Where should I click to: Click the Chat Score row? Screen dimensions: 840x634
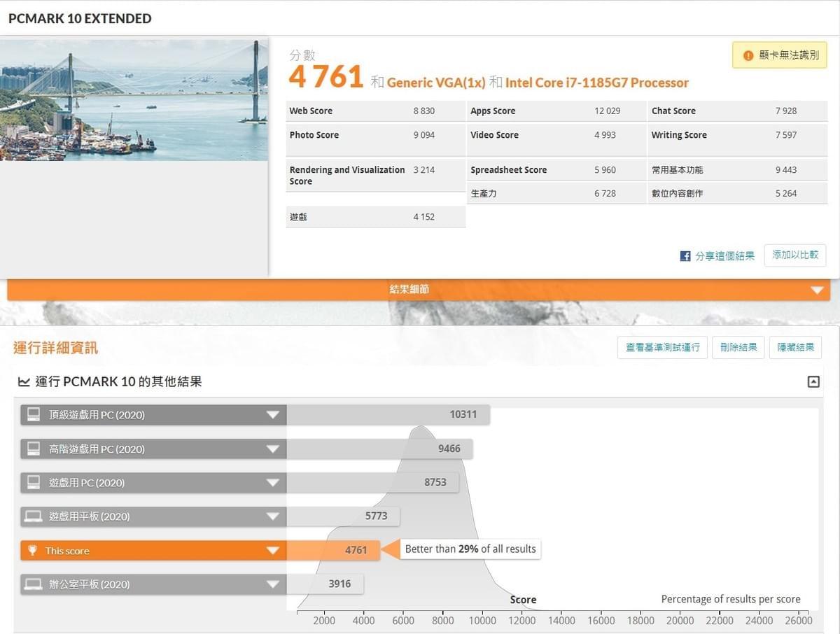click(737, 111)
